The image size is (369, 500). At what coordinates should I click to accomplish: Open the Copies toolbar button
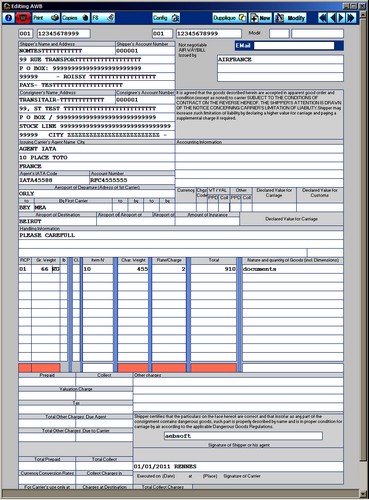pos(76,18)
